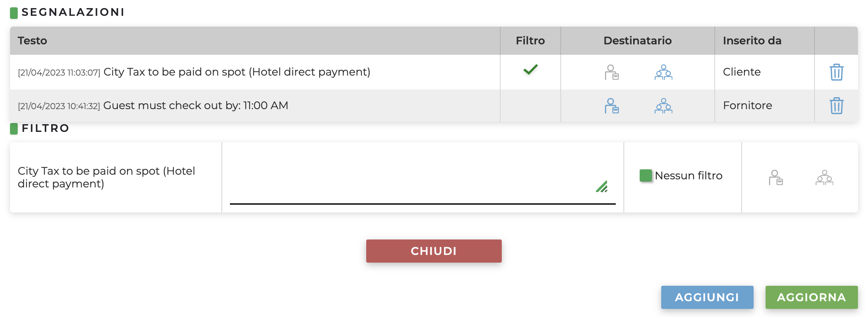The image size is (868, 317).
Task: Click single-person recipient icon in City Tax row
Action: 612,72
